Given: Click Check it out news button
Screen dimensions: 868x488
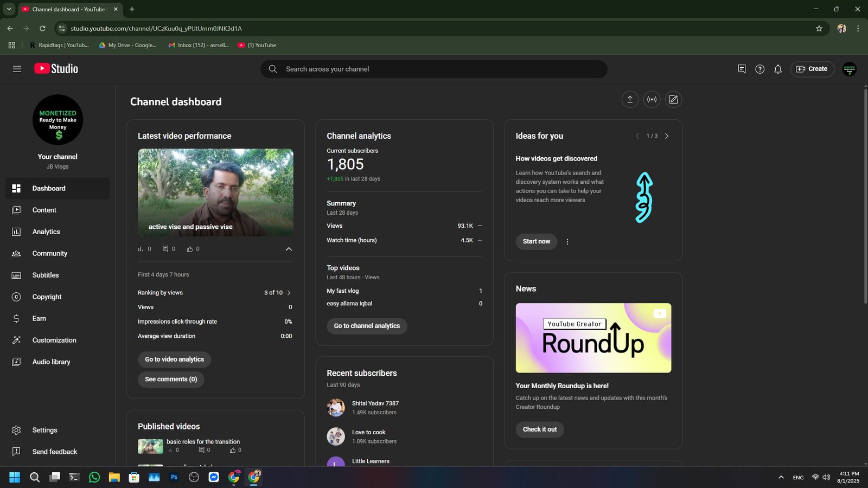Looking at the screenshot, I should tap(540, 429).
